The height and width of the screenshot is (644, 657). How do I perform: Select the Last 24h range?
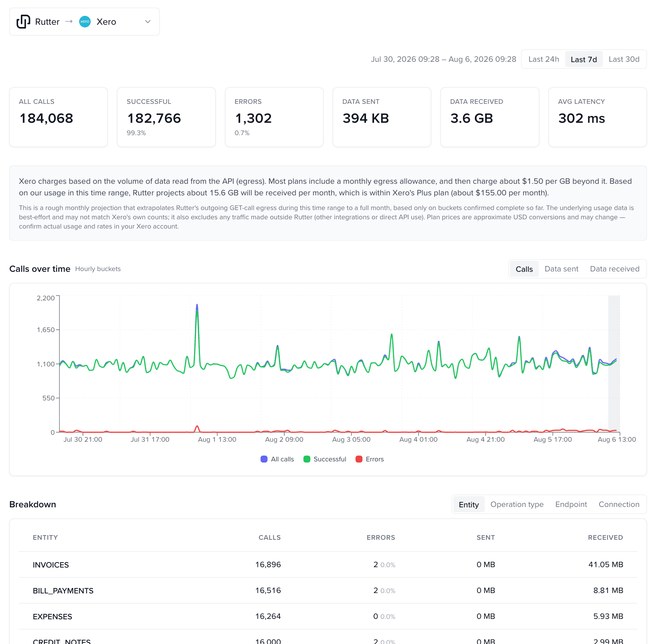click(544, 59)
